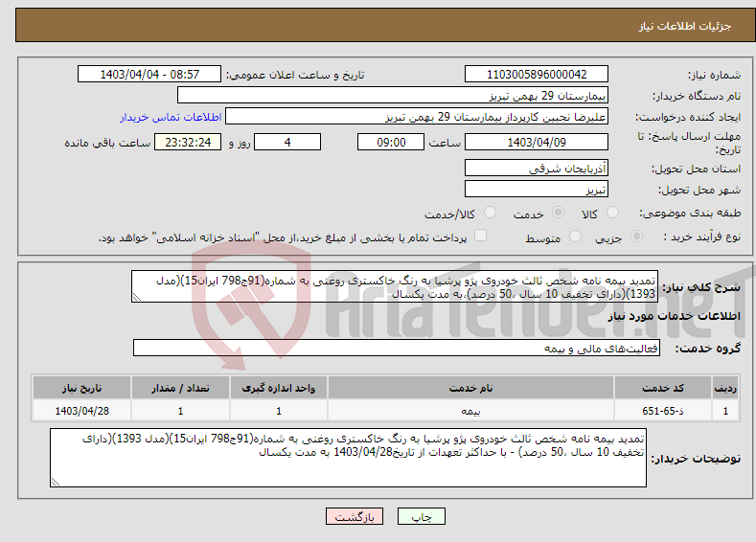Image resolution: width=756 pixels, height=542 pixels.
Task: Select the خدمت radio button
Action: (558, 213)
